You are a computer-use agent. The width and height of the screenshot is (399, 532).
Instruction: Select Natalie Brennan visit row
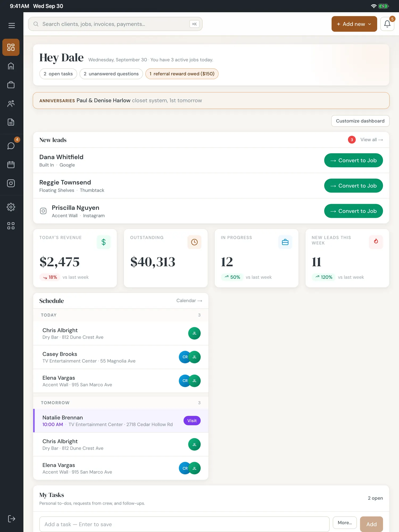[121, 421]
